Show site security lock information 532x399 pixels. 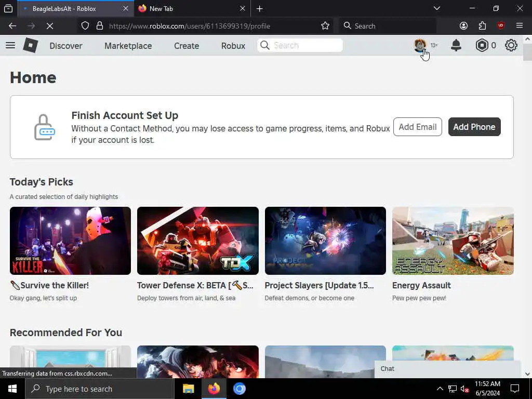pyautogui.click(x=100, y=26)
